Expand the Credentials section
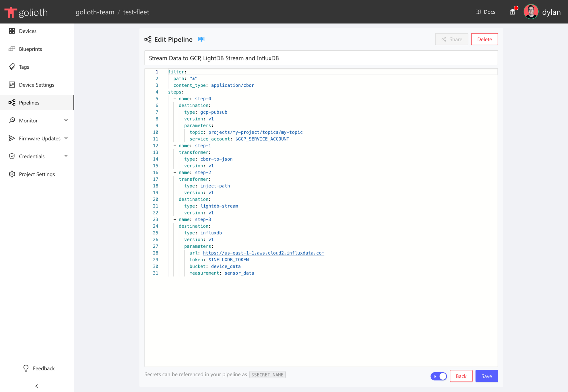 coord(66,156)
